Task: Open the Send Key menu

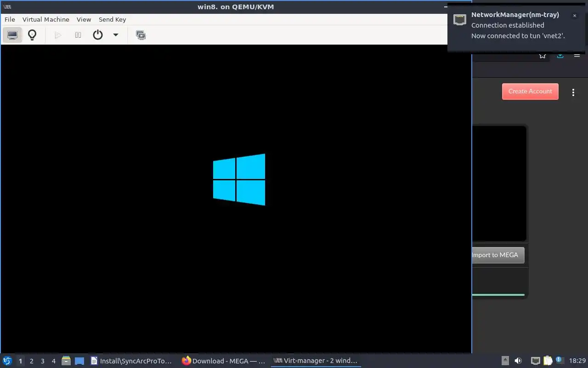Action: tap(113, 19)
